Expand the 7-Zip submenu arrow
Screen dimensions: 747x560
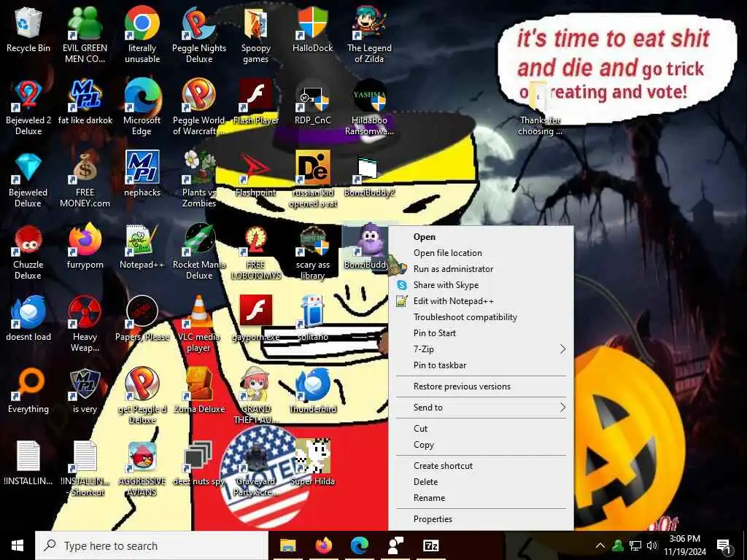click(562, 349)
